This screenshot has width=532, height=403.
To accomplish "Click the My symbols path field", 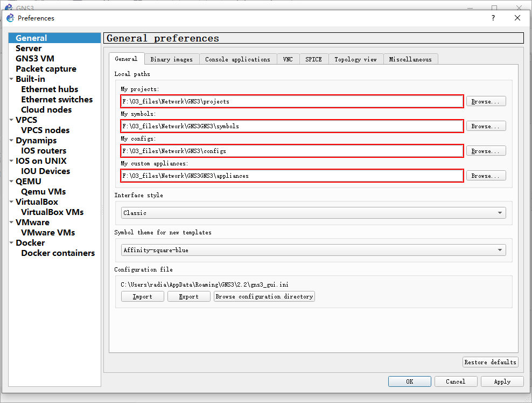I will click(292, 126).
